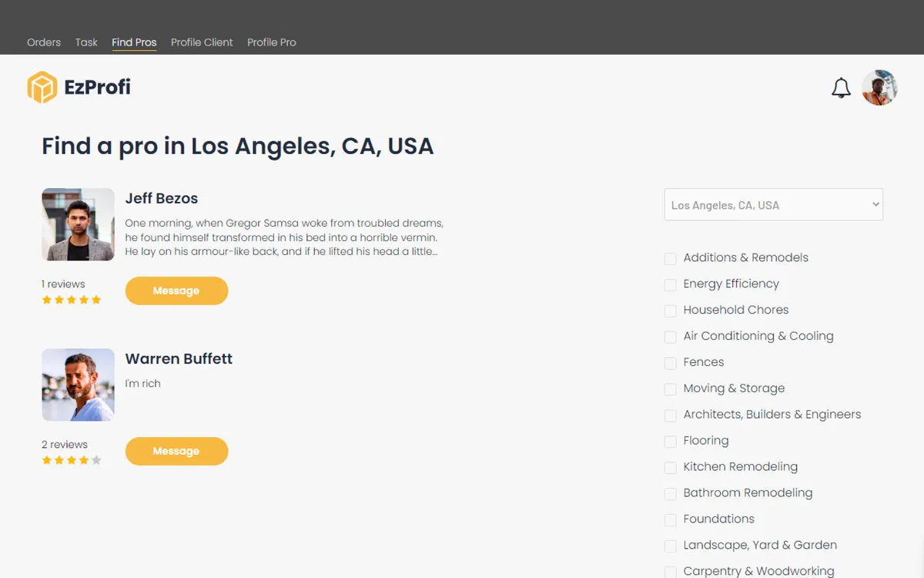Check Additions & Remodels filter

pos(671,259)
